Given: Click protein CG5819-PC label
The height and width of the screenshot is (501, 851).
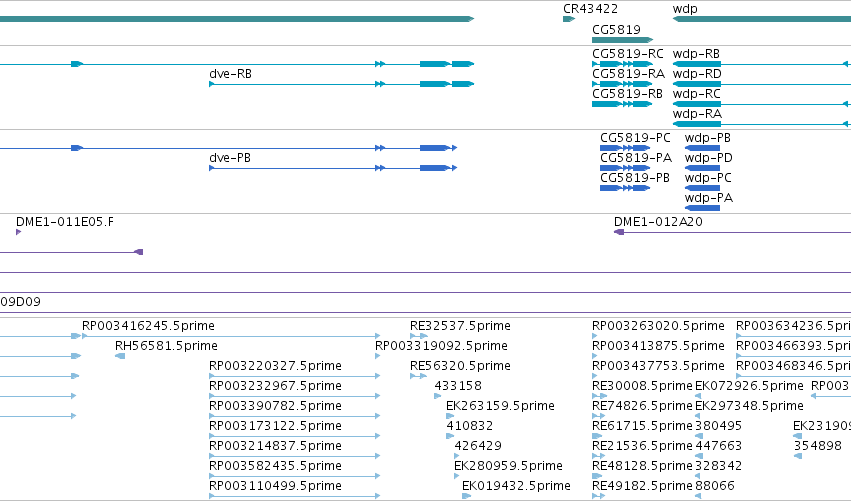Looking at the screenshot, I should coord(635,138).
